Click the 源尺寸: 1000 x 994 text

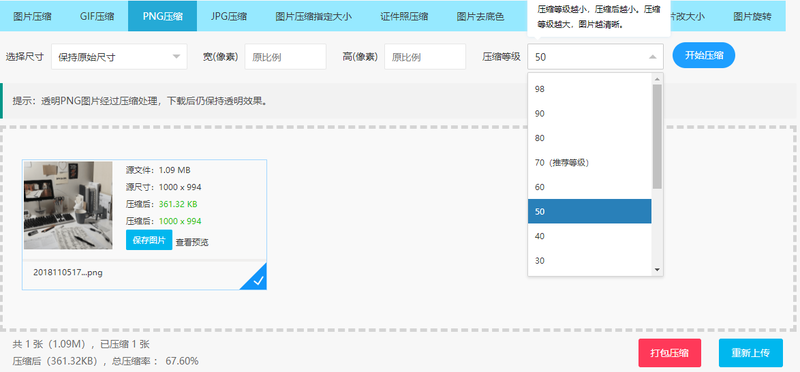(164, 187)
